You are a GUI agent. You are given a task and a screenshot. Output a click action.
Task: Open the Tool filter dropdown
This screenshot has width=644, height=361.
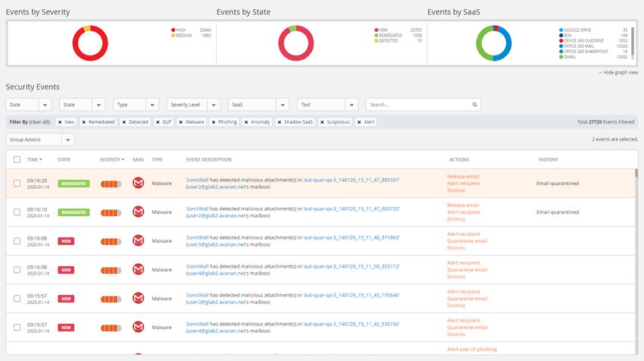pos(328,105)
